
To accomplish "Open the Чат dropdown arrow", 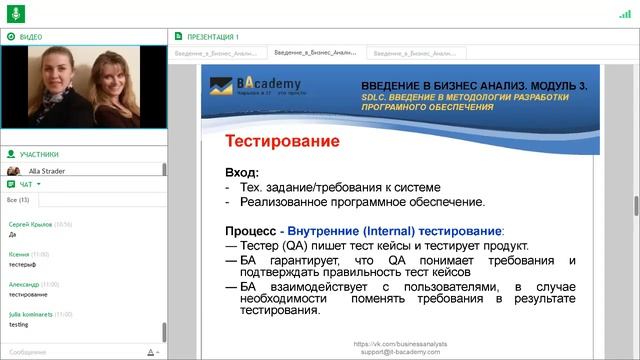I will (39, 184).
